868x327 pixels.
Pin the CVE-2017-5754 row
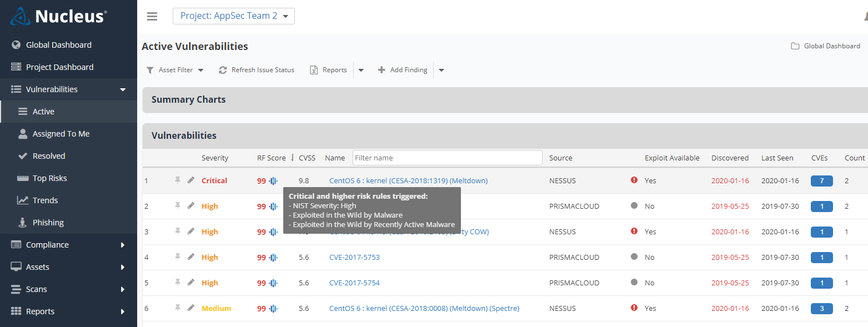click(178, 283)
